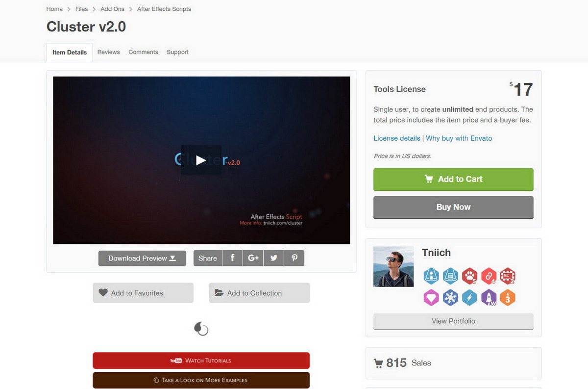This screenshot has height=389, width=588.
Task: Switch to the Comments tab
Action: (143, 52)
